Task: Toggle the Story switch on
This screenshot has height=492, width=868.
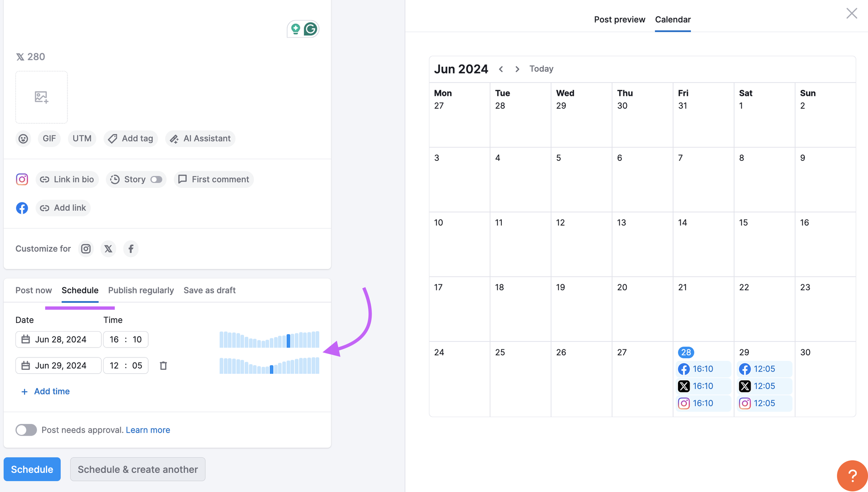Action: pos(156,179)
